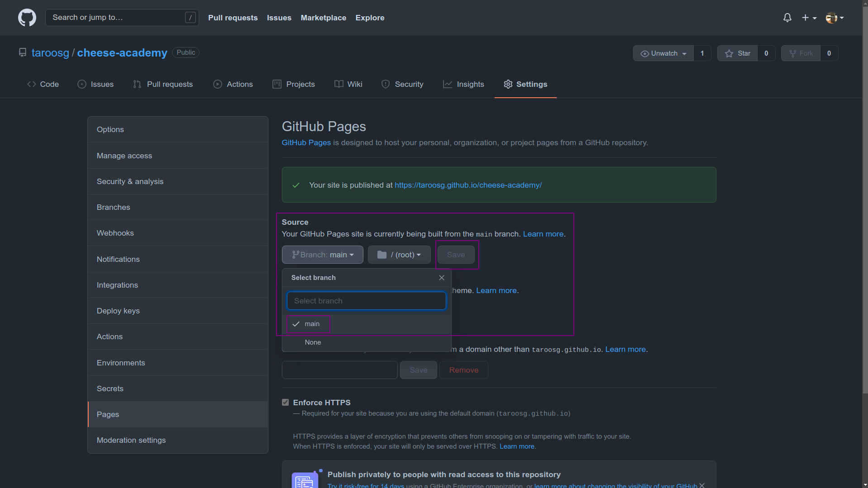Screen dimensions: 868x488
Task: Click the code brackets icon
Action: [31, 84]
